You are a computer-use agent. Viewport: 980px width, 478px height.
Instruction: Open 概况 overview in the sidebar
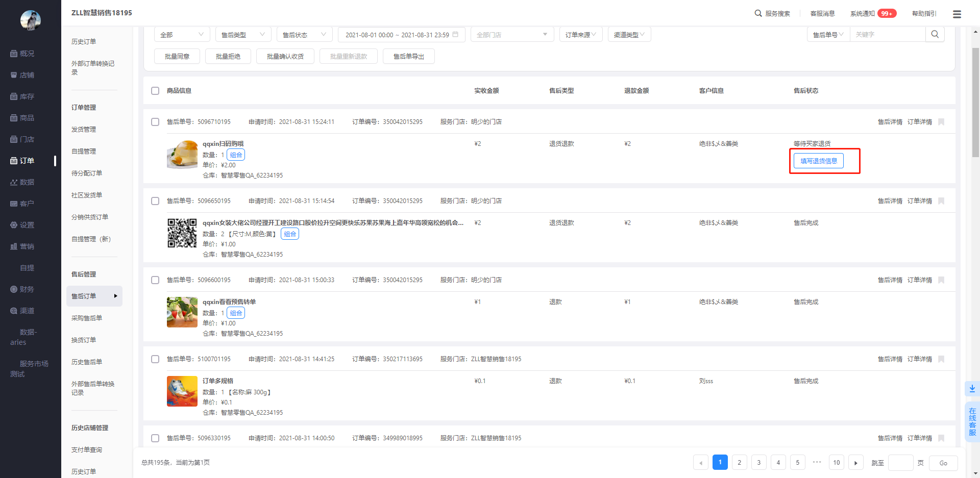[22, 54]
